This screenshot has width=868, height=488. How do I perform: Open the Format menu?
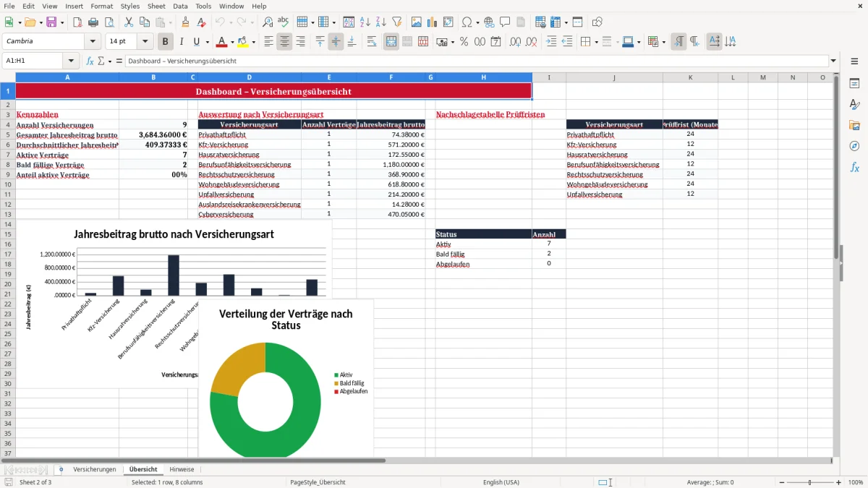pyautogui.click(x=101, y=6)
